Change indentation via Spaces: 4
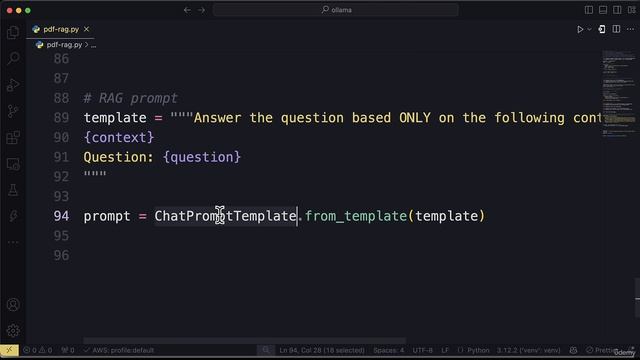The image size is (640, 360). (388, 350)
